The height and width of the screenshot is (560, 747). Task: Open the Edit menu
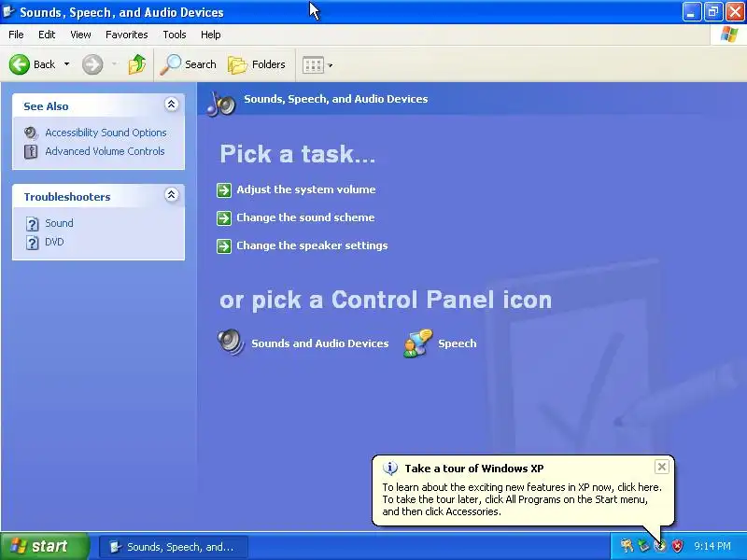[x=47, y=35]
